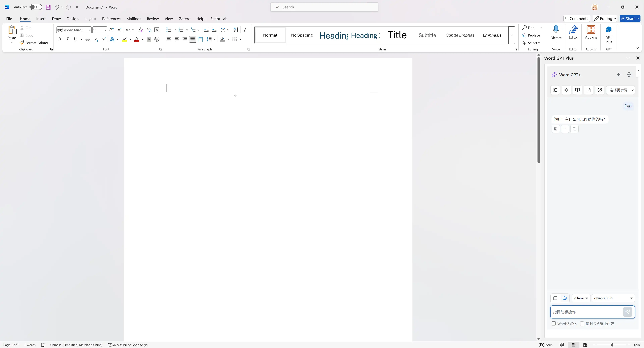Apply italic formatting
This screenshot has height=348, width=644.
[x=67, y=39]
